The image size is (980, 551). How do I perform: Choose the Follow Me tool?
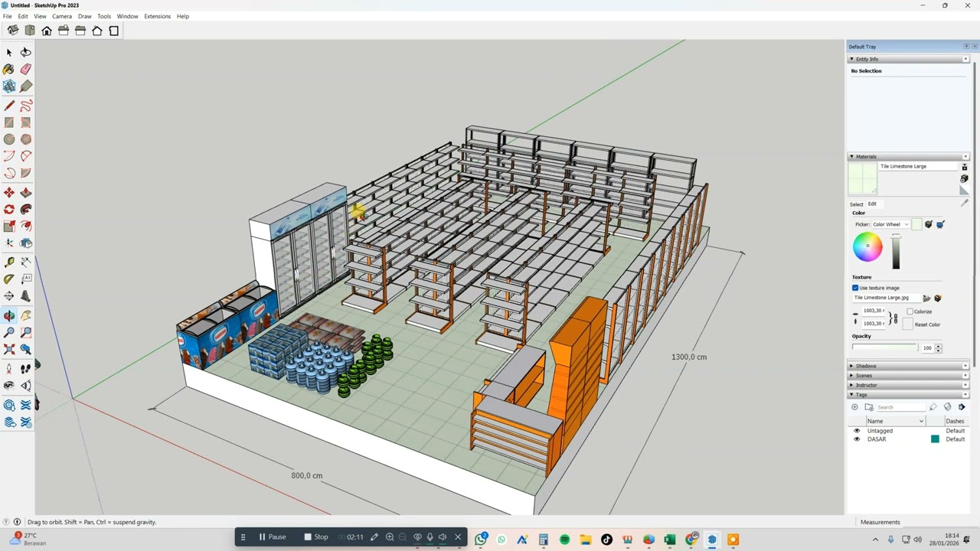(26, 209)
